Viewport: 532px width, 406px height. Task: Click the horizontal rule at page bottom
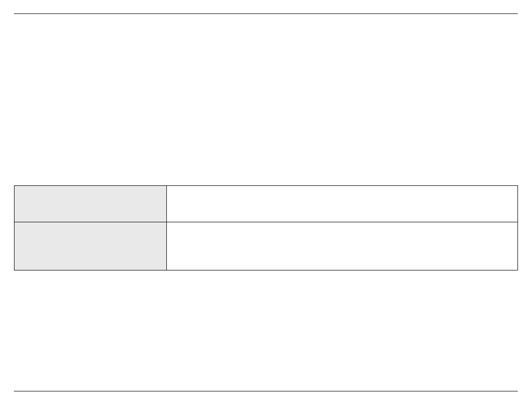265,391
